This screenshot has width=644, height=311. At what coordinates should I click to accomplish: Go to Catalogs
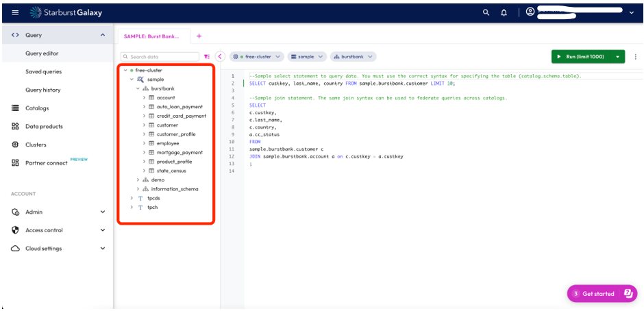37,108
